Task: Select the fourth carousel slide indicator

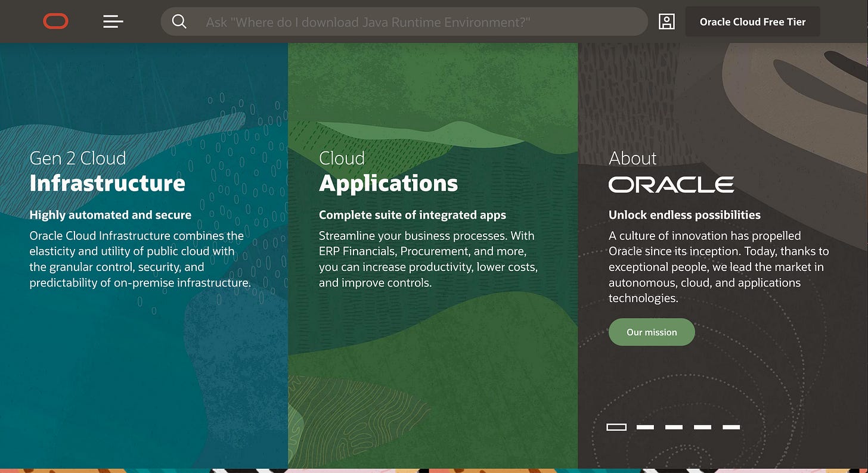Action: coord(702,427)
